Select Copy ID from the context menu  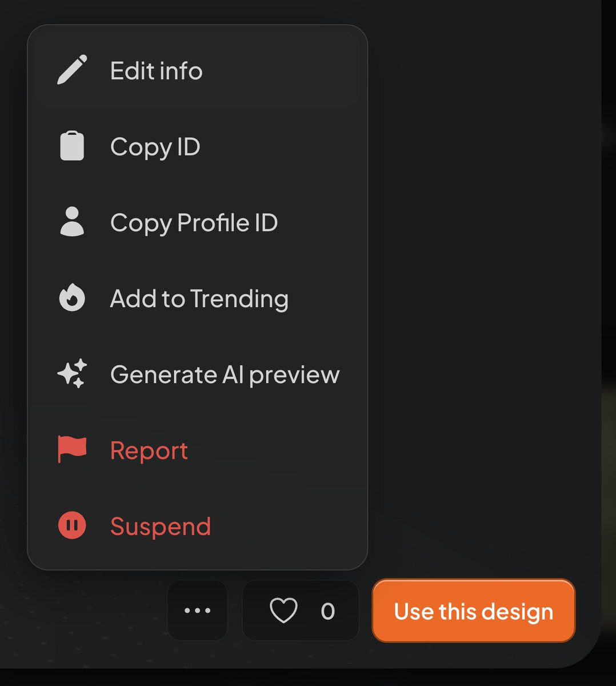pos(155,146)
